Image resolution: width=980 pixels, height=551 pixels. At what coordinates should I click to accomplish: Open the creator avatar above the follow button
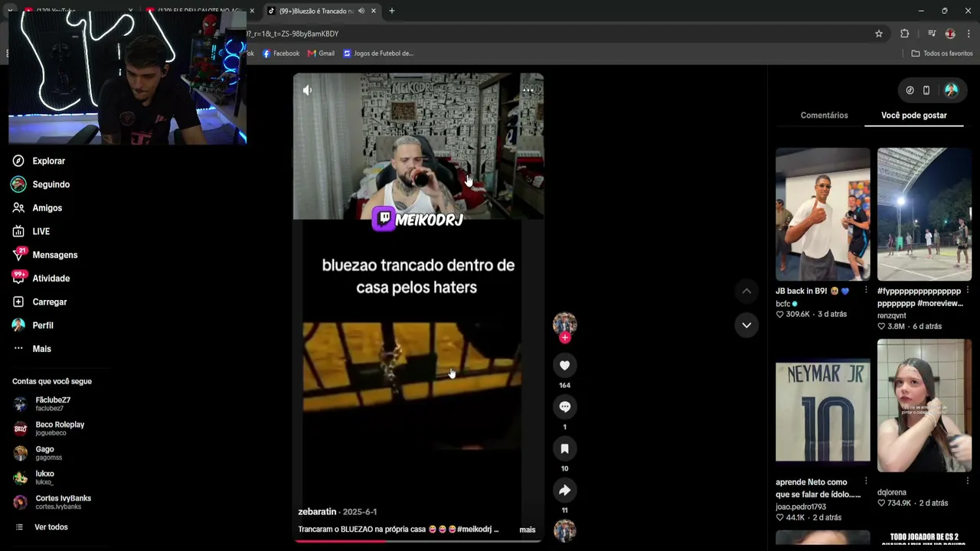564,323
